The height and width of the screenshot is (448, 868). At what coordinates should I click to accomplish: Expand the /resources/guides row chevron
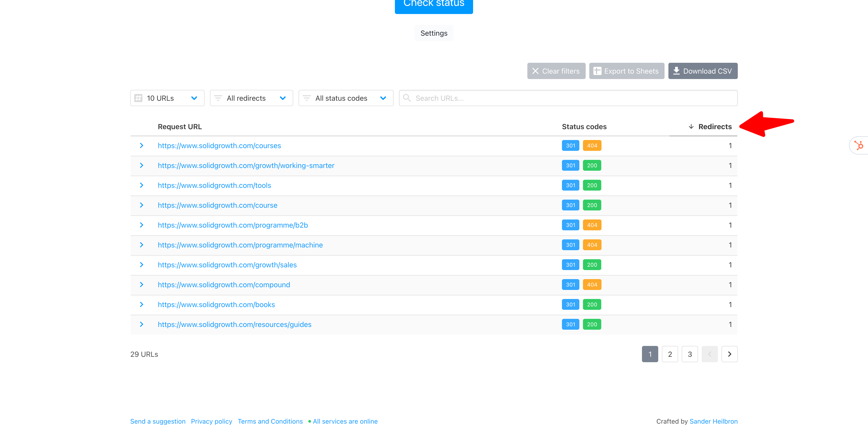point(142,324)
